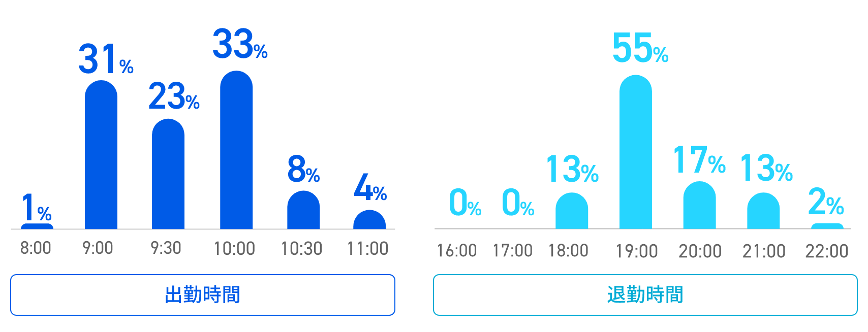This screenshot has height=332, width=868.
Task: Click the 出勤時間 button
Action: pyautogui.click(x=203, y=295)
